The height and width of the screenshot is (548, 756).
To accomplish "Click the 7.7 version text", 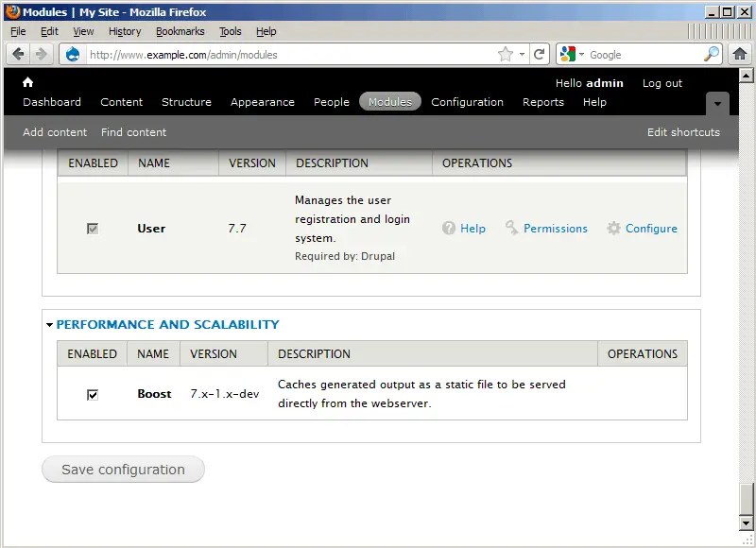I will [x=237, y=228].
